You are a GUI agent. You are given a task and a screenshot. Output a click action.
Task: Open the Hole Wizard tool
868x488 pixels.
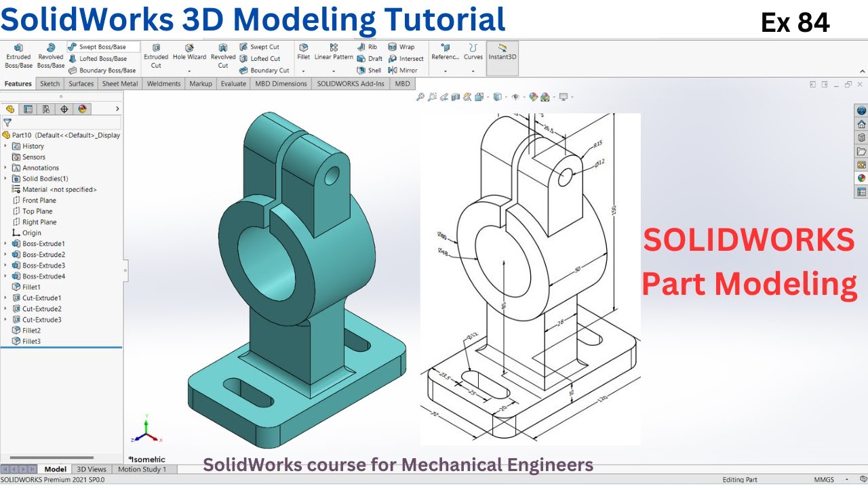click(189, 53)
